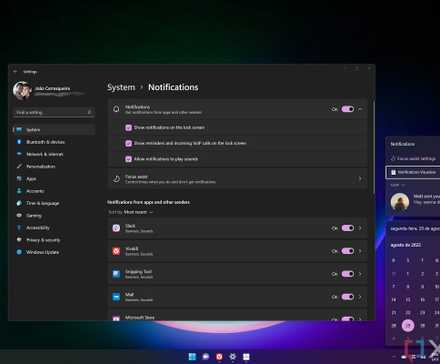Open Vivaldi from the taskbar
Image resolution: width=440 pixels, height=364 pixels.
click(219, 357)
